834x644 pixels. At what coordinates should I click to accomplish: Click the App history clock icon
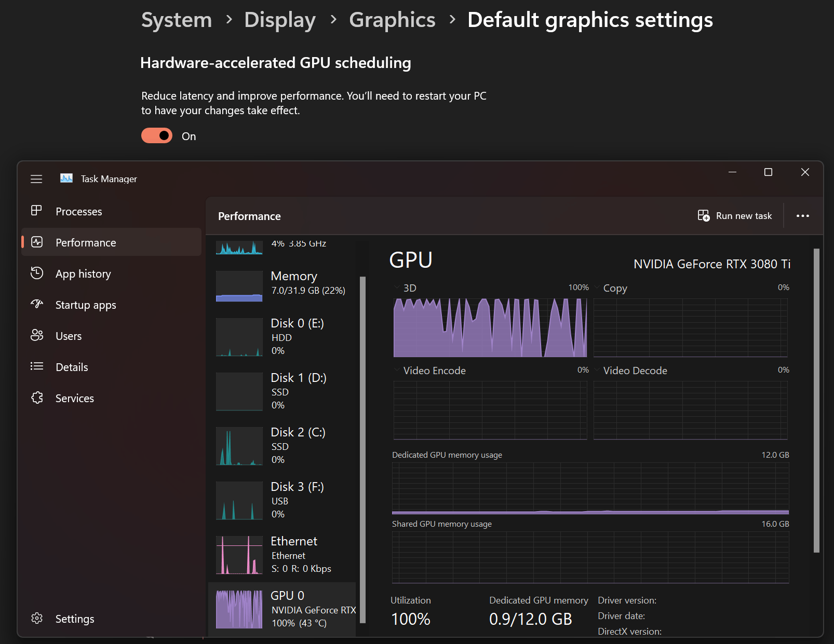[37, 273]
